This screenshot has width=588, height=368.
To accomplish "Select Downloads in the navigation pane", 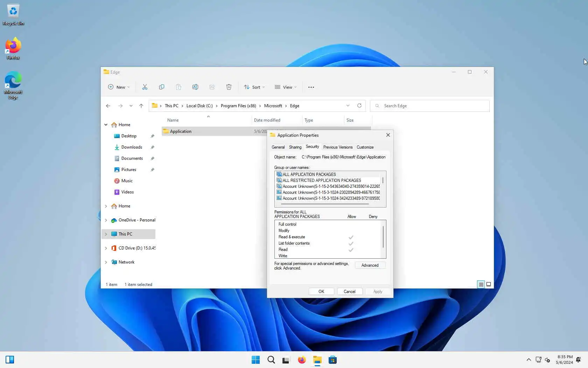I will (132, 147).
